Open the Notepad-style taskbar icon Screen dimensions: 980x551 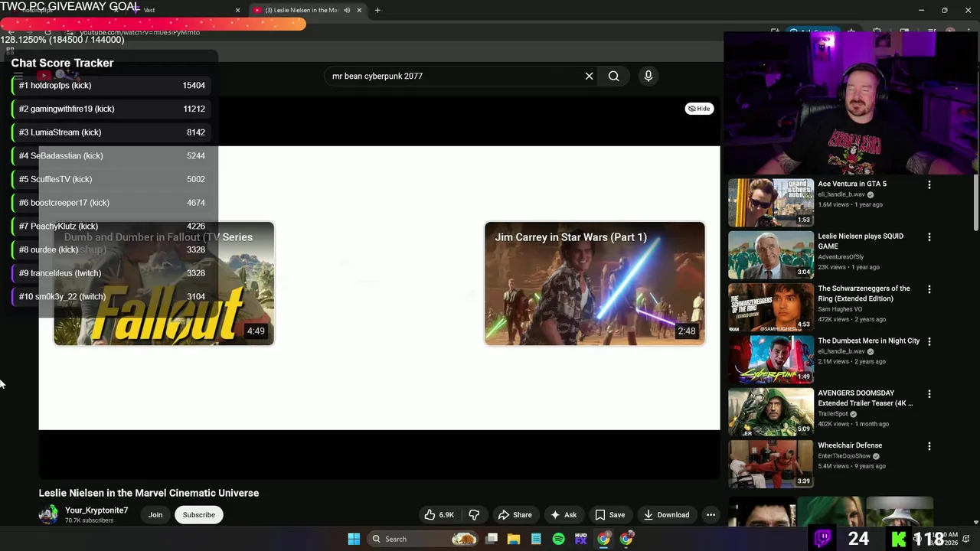tap(536, 539)
